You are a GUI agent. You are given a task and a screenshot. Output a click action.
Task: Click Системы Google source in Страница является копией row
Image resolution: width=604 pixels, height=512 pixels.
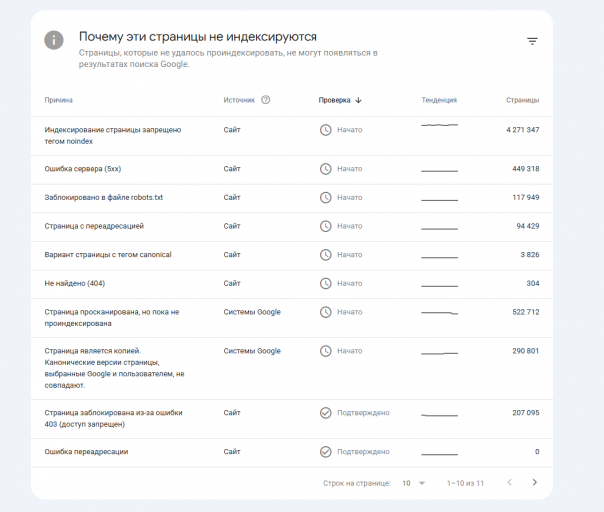(x=252, y=351)
